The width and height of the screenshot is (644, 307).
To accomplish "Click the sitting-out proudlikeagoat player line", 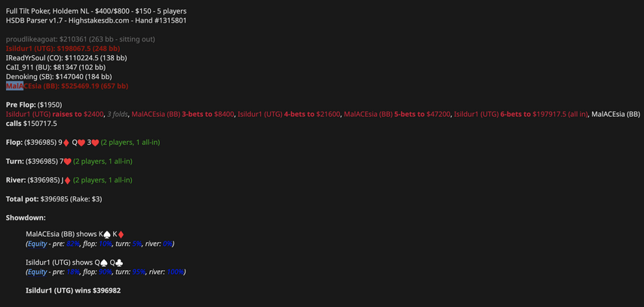I will (x=80, y=38).
